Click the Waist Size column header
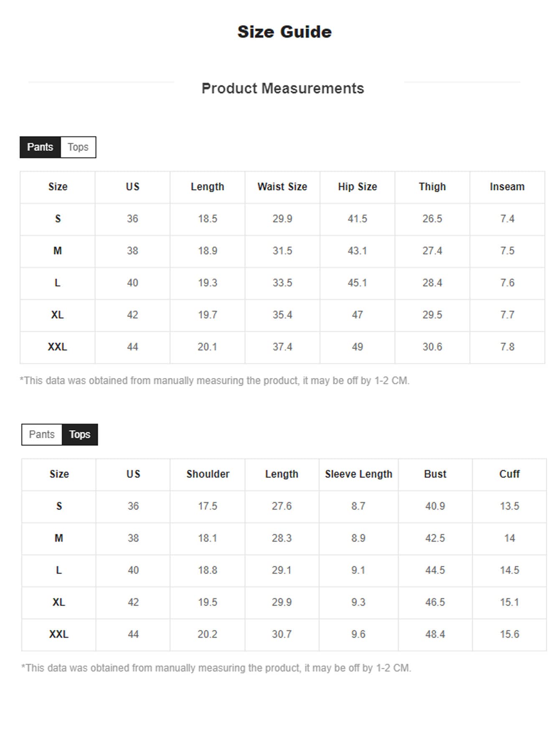The width and height of the screenshot is (560, 746). [x=282, y=187]
